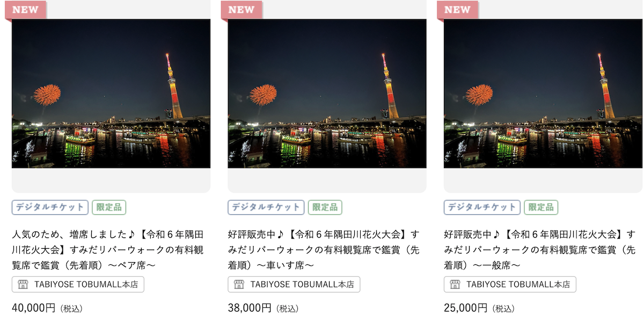Click the NEW ribbon on the ペア席 card
Image resolution: width=644 pixels, height=318 pixels.
[26, 10]
